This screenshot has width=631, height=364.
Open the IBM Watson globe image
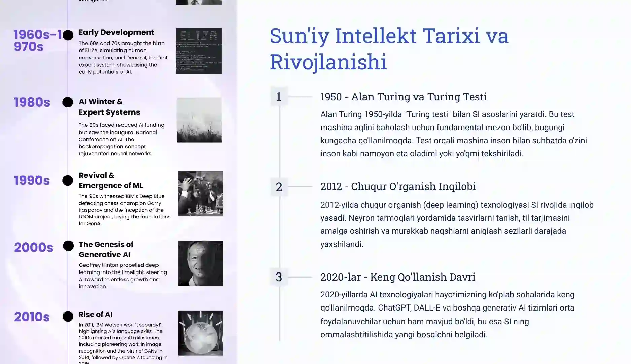[x=201, y=333]
